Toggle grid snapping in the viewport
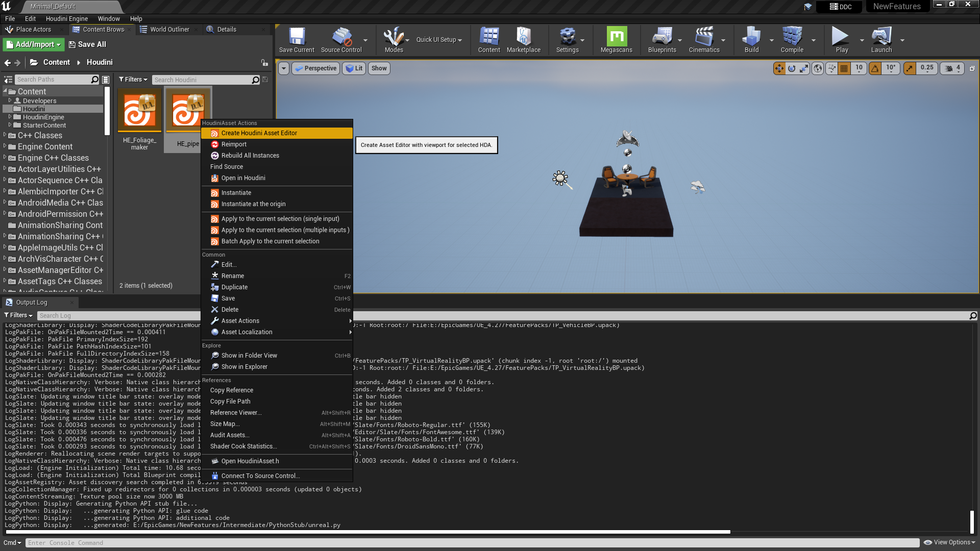This screenshot has height=551, width=980. pos(843,68)
